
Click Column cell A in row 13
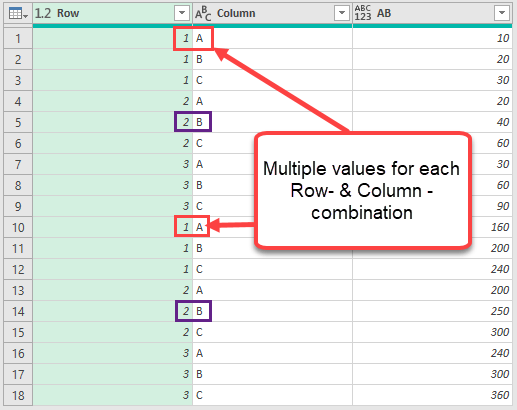pos(272,290)
